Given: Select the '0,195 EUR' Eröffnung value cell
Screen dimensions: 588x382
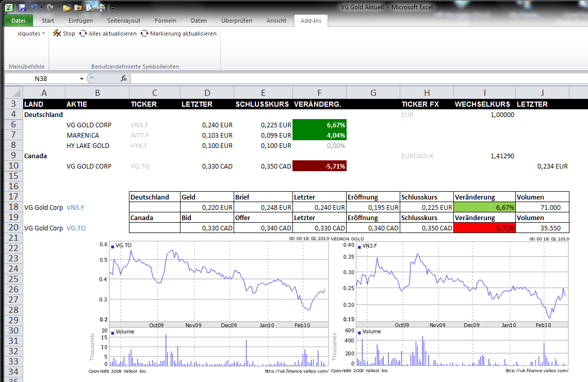Looking at the screenshot, I should 373,207.
